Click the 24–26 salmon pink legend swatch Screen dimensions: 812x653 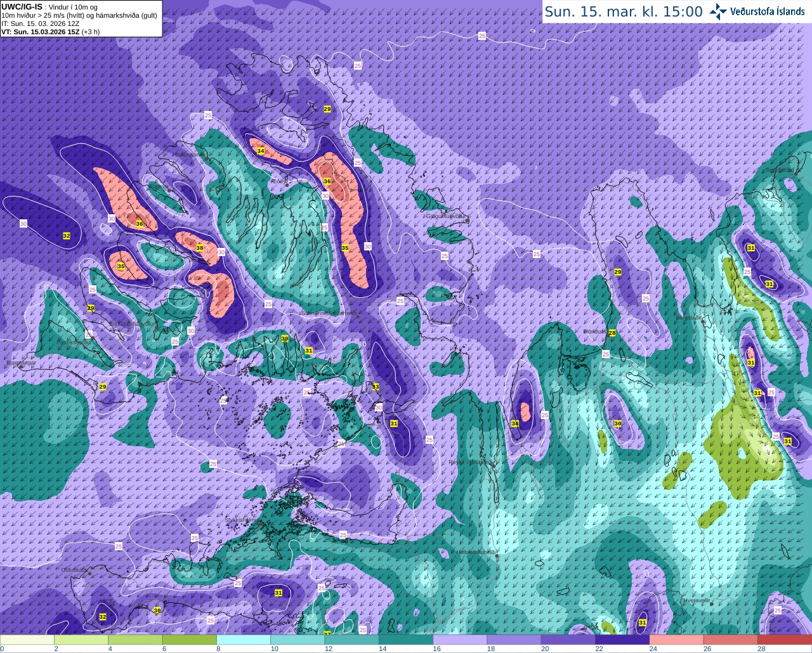tap(676, 640)
